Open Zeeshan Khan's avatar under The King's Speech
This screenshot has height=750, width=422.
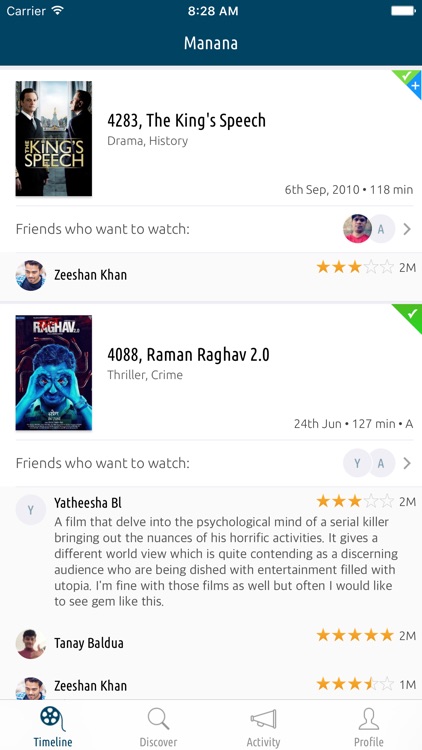coord(31,275)
